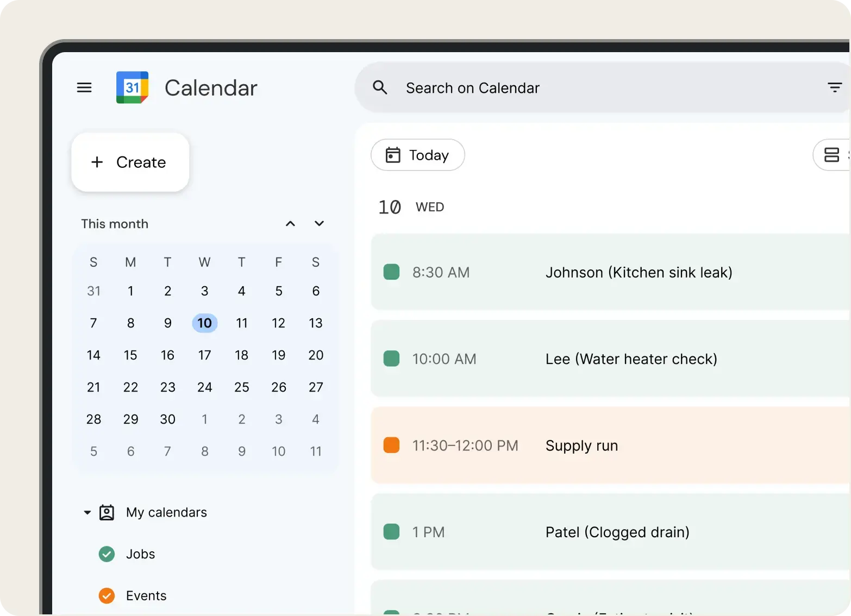Viewport: 851px width, 616px height.
Task: Select date 20 in mini calendar
Action: (316, 355)
